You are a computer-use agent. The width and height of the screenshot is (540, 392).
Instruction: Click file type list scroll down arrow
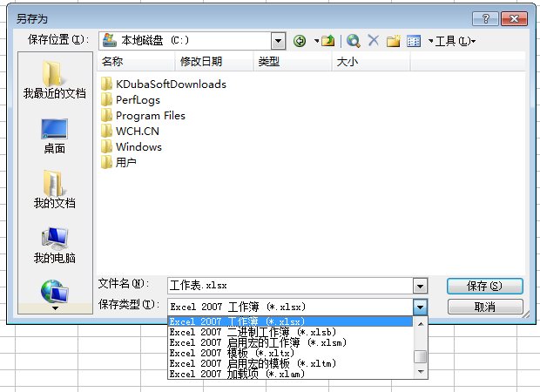(x=421, y=371)
